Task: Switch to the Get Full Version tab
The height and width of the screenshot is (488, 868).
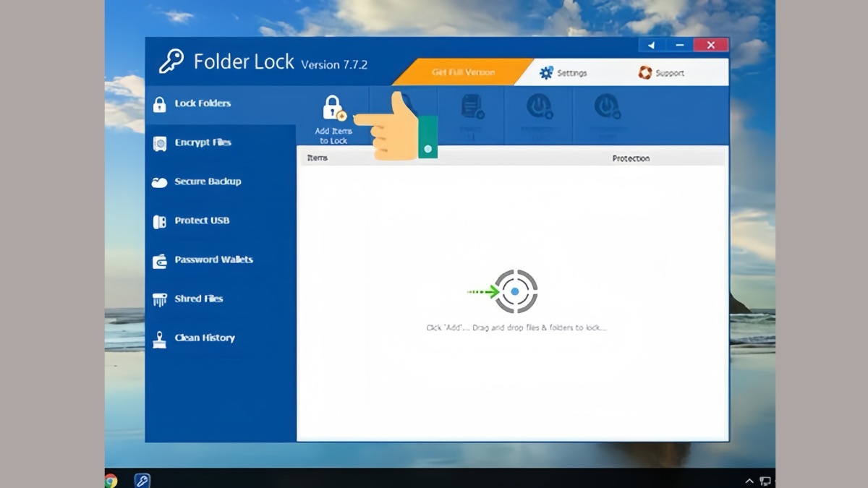Action: (x=463, y=72)
